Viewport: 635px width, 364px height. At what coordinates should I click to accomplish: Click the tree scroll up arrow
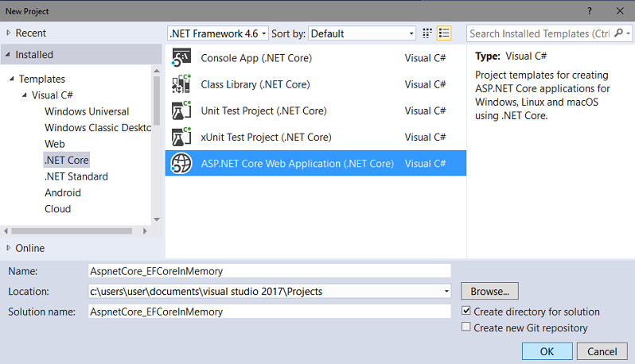157,72
